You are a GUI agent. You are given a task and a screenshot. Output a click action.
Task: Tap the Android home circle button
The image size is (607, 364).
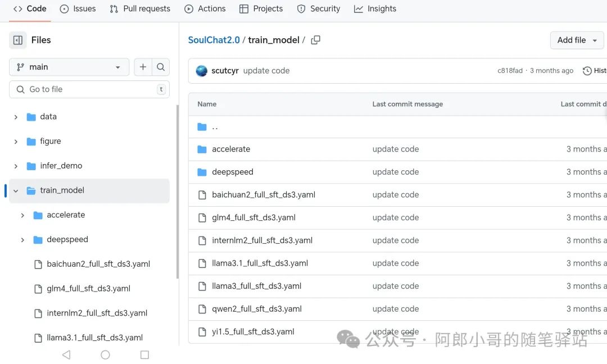click(x=105, y=354)
